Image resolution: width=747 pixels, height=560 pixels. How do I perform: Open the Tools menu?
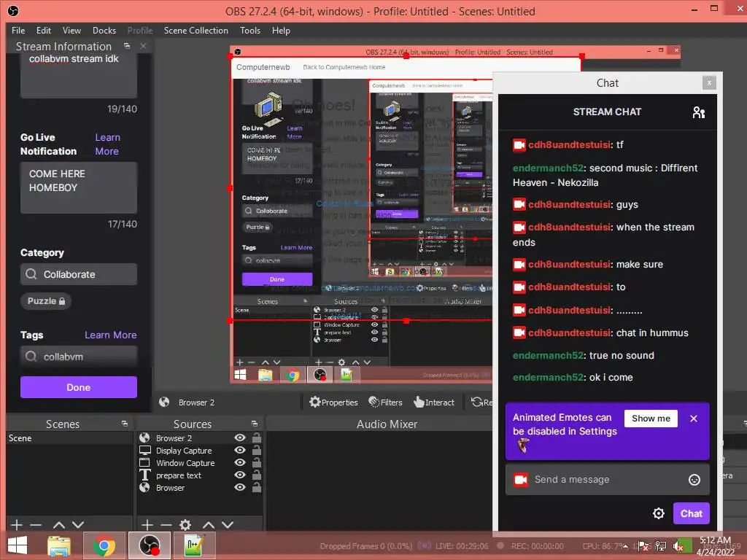pos(250,31)
